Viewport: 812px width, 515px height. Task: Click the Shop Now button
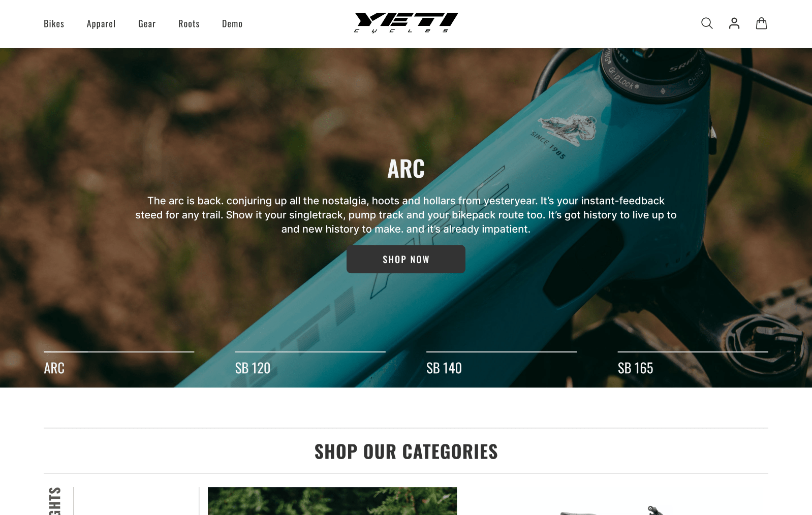(x=406, y=259)
